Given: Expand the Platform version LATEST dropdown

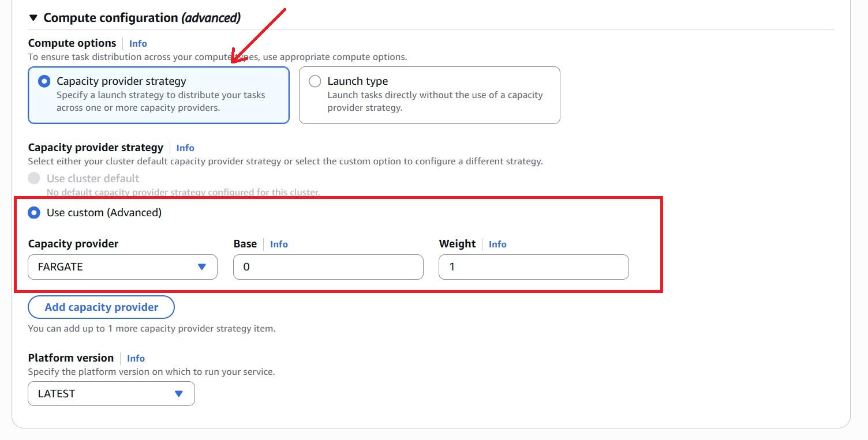Looking at the screenshot, I should click(111, 394).
